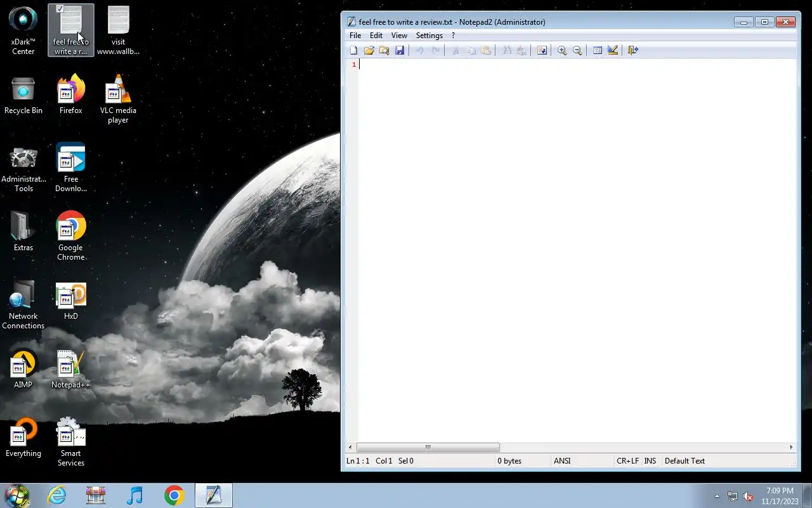Screen dimensions: 812x508
Task: Click the Ln 1:1 position status entry
Action: point(358,461)
